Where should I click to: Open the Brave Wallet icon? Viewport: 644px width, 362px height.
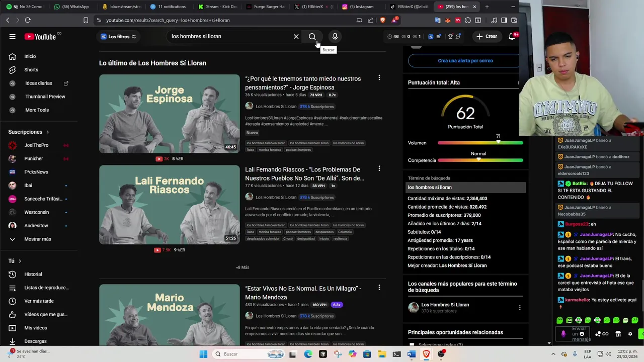click(x=514, y=20)
